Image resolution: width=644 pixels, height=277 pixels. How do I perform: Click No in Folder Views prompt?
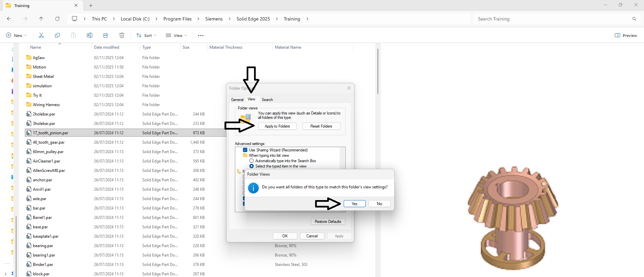tap(379, 204)
